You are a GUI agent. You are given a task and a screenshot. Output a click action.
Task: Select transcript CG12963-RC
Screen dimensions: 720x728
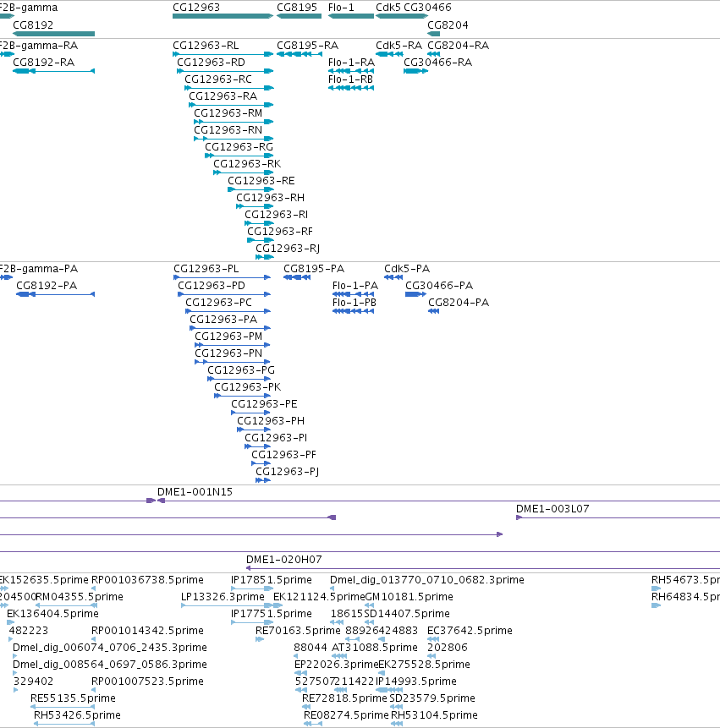229,88
